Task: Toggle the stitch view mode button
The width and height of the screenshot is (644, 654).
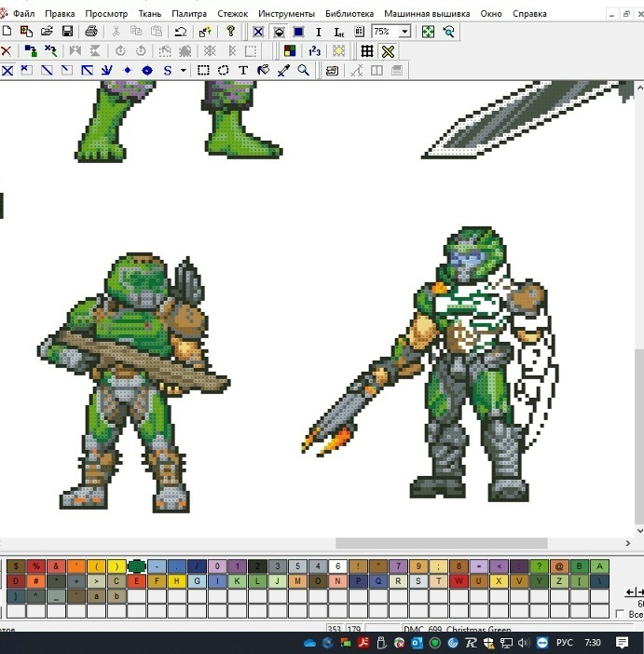Action: pos(258,32)
